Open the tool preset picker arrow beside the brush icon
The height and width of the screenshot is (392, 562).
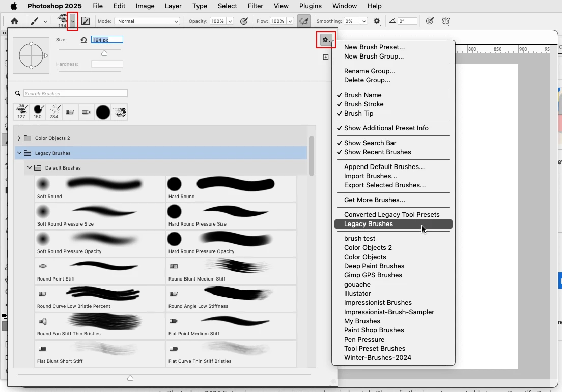coord(45,21)
